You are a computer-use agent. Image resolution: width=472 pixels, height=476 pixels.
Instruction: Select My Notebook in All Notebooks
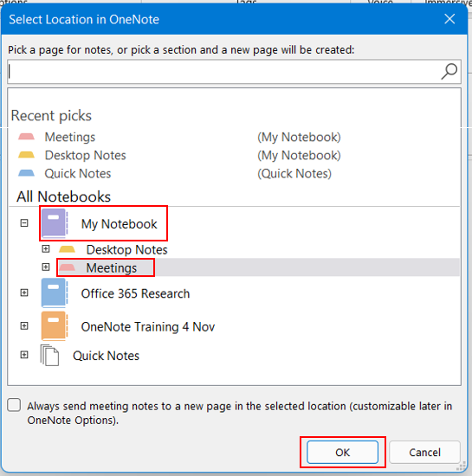click(119, 224)
